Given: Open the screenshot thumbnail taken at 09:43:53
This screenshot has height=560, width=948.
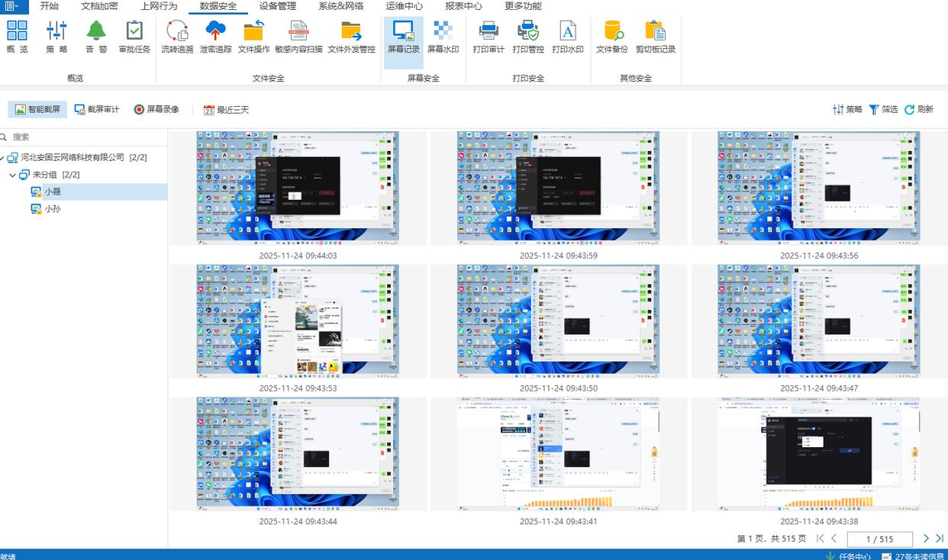Looking at the screenshot, I should 298,320.
